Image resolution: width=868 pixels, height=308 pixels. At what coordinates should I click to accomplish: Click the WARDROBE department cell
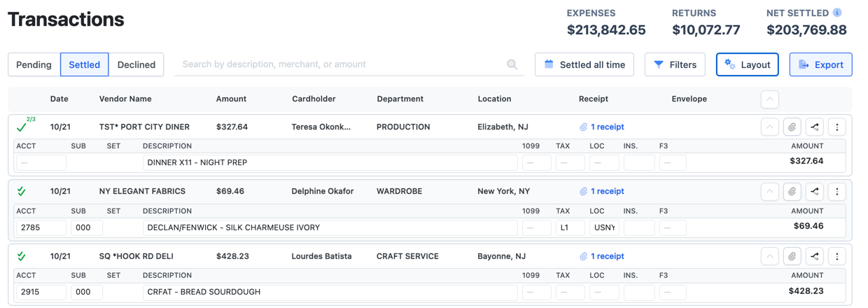point(399,191)
